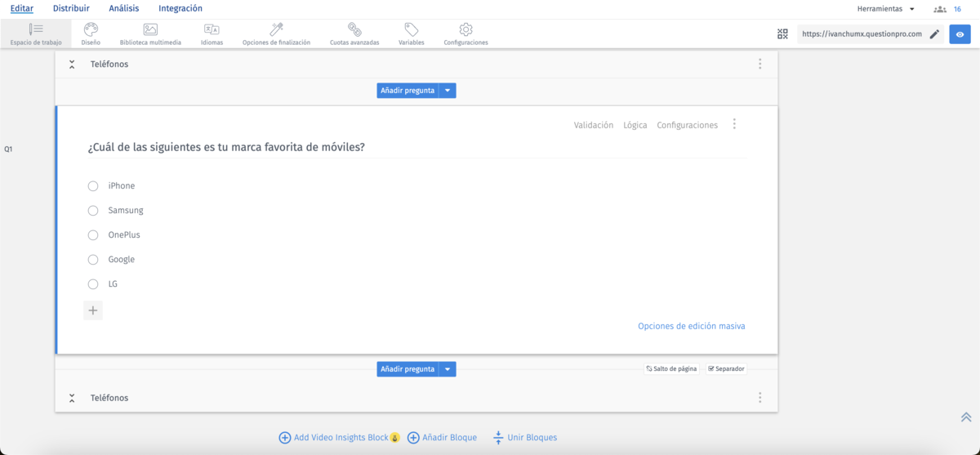
Task: Click the Add Video Insights Block label
Action: 341,438
